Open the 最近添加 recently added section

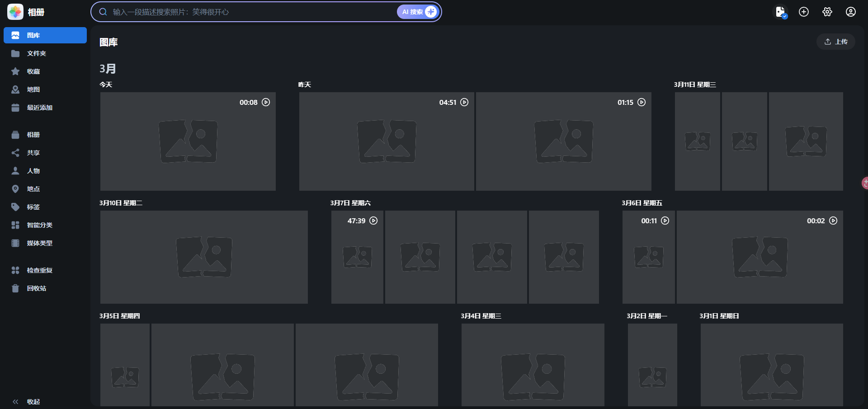pos(45,108)
